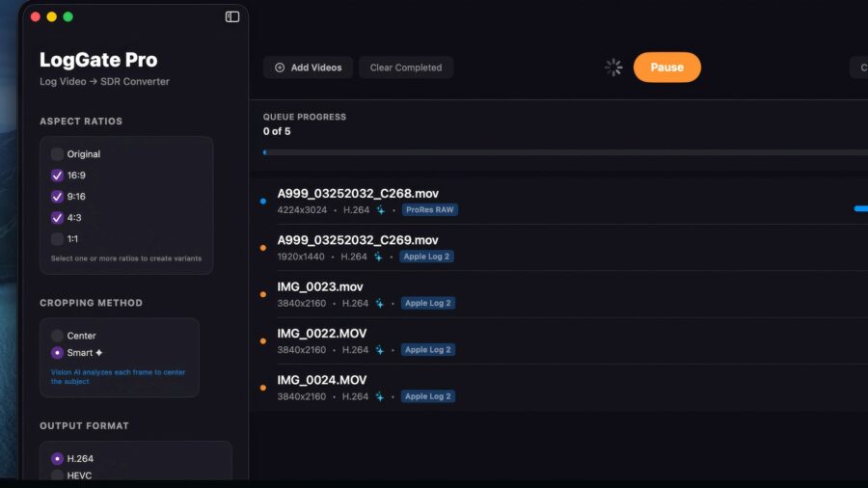This screenshot has height=488, width=868.
Task: Click blue status dot of A999_03252032_C268.mov
Action: click(263, 202)
